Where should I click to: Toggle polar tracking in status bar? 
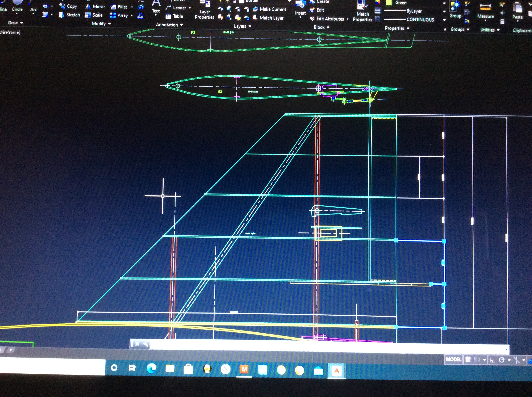point(502,360)
